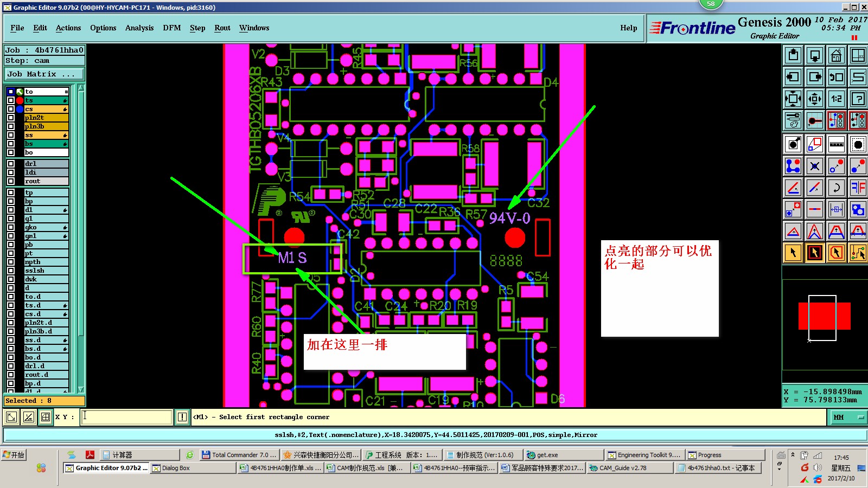Select the 1:2 zoom icon
The image size is (868, 488).
tap(836, 99)
